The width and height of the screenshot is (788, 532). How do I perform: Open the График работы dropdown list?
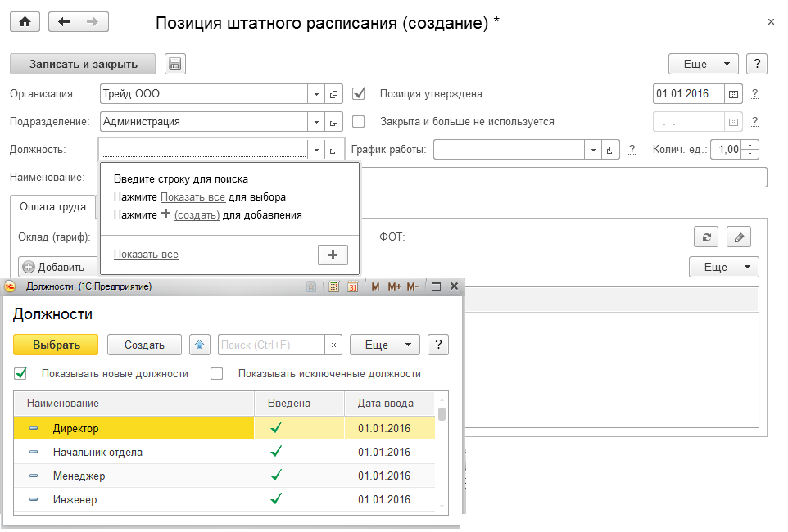click(x=593, y=150)
